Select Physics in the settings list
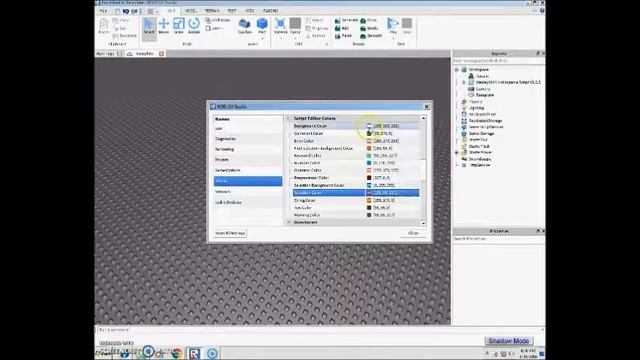Viewport: 640px width, 360px height. [248, 160]
